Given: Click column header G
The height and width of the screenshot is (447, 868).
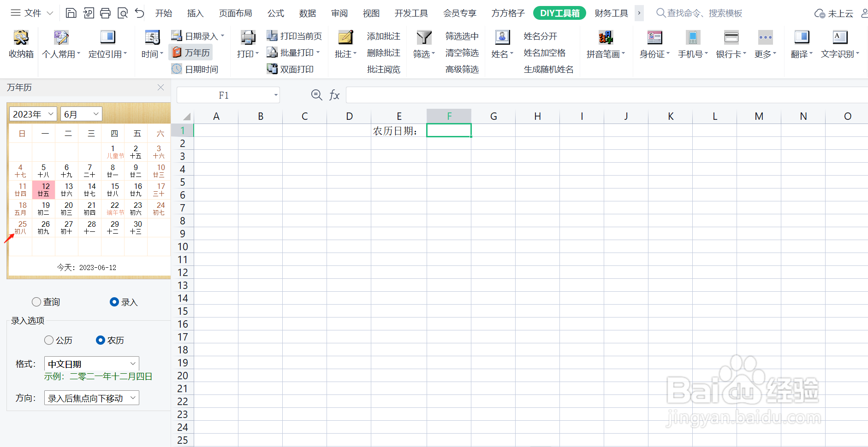Looking at the screenshot, I should pyautogui.click(x=493, y=116).
